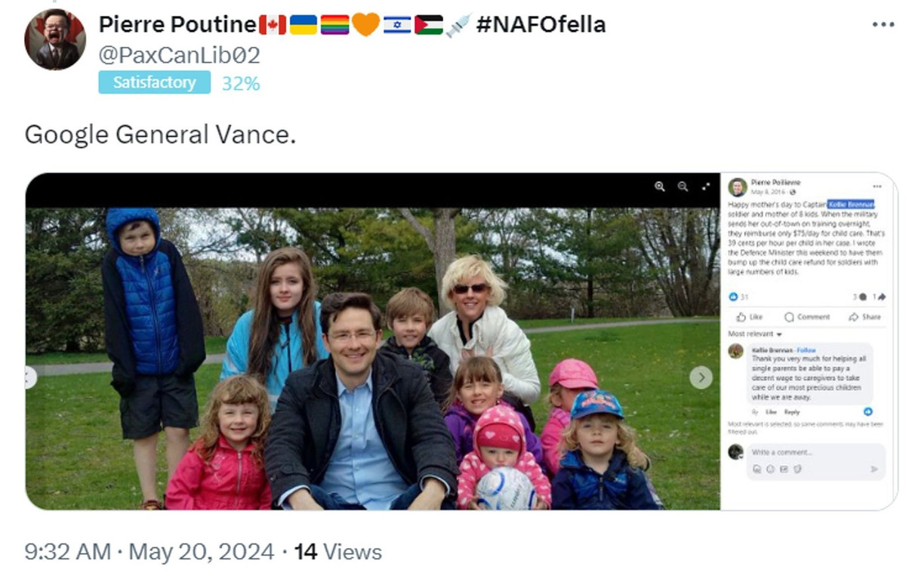The height and width of the screenshot is (588, 906).
Task: Click the avatar sticker icon in the comment box
Action: pos(757,469)
